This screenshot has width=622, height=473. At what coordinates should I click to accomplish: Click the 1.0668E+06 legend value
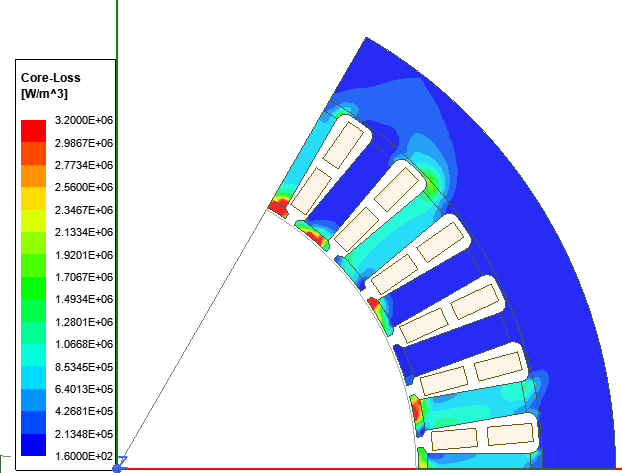click(84, 344)
